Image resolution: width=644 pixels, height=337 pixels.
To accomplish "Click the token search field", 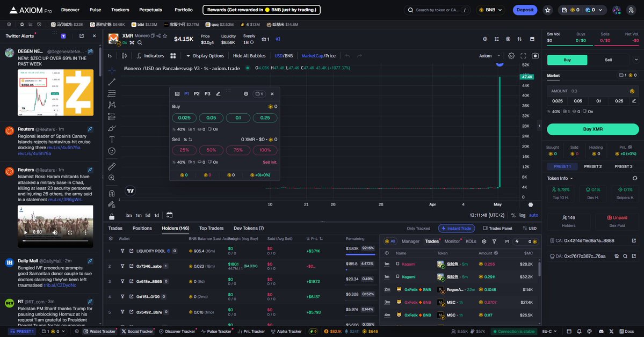I will (437, 10).
